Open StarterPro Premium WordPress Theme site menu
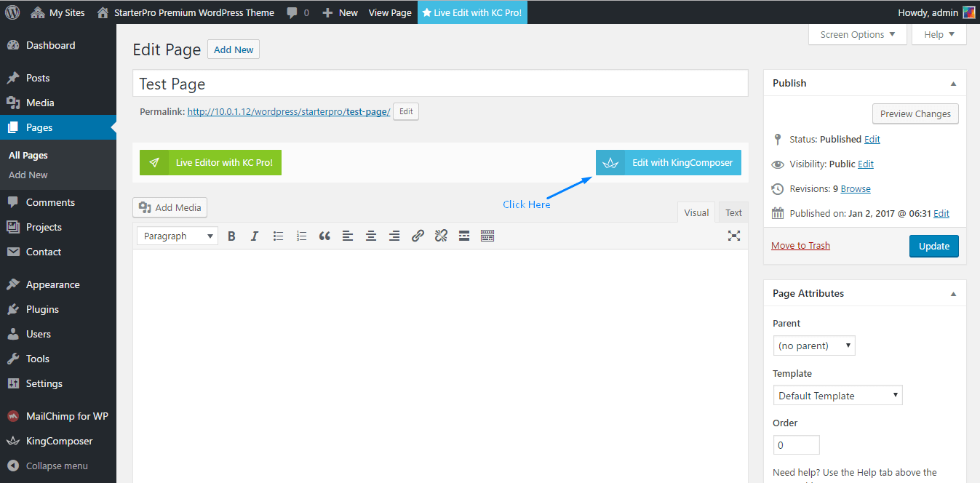The image size is (980, 483). [186, 12]
